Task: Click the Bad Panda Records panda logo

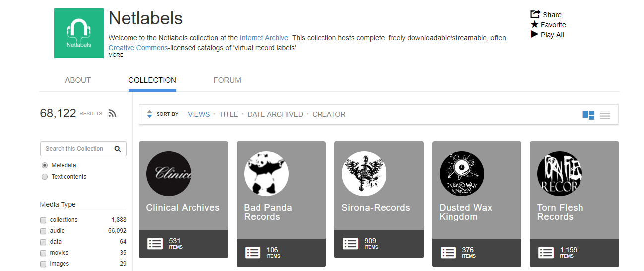Action: [x=266, y=174]
